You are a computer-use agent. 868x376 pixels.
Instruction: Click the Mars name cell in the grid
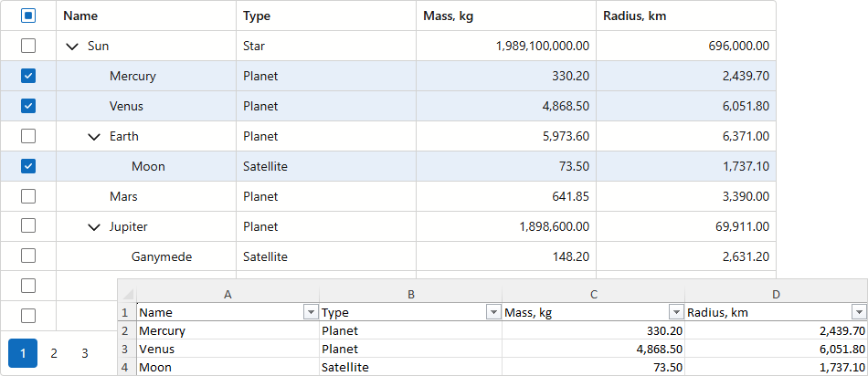(x=146, y=196)
